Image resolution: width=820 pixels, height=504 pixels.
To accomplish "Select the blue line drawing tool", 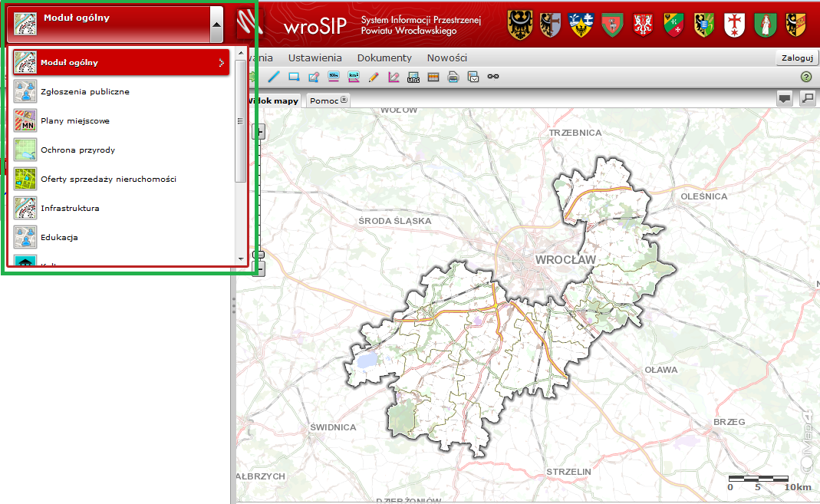I will (x=274, y=77).
